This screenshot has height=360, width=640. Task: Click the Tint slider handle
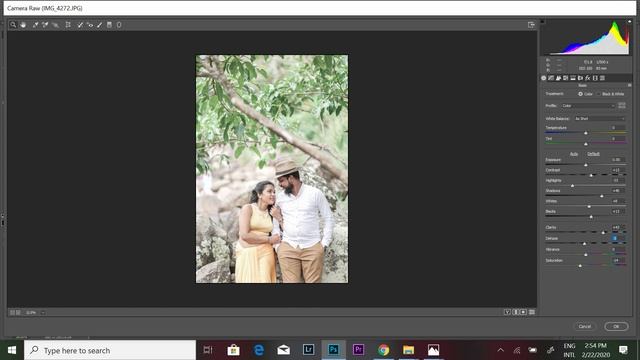coord(586,144)
